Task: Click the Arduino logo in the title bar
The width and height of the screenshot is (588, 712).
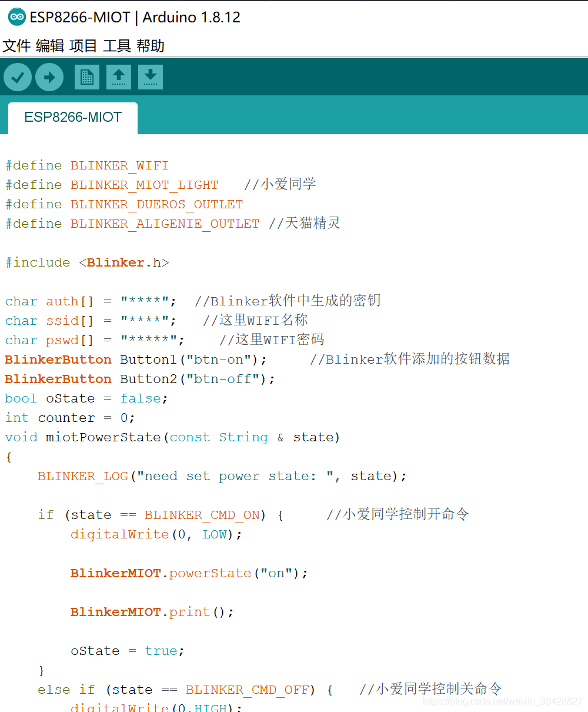Action: (16, 17)
